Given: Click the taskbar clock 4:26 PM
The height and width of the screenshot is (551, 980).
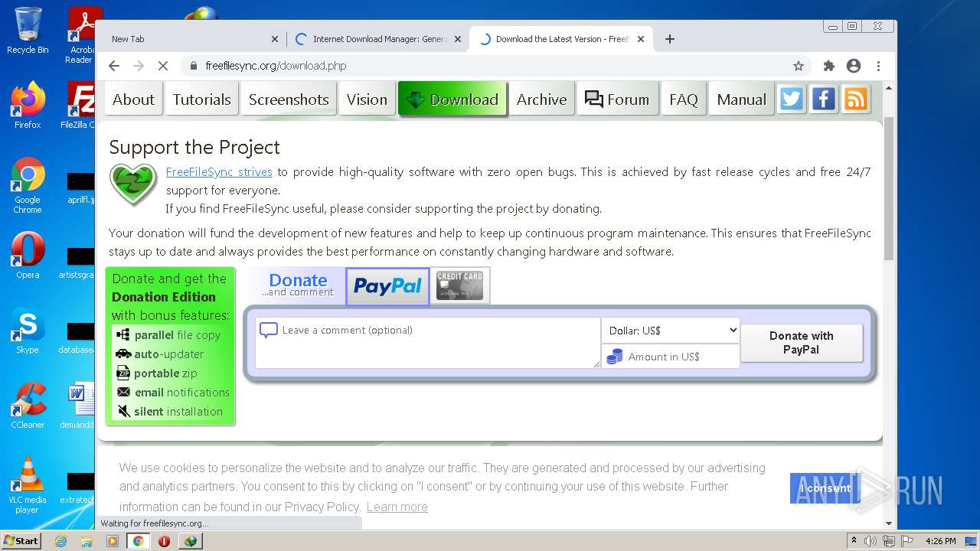Looking at the screenshot, I should 940,541.
